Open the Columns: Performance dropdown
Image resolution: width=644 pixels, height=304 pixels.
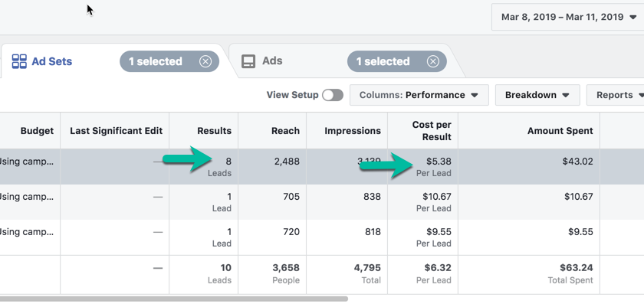pyautogui.click(x=419, y=95)
